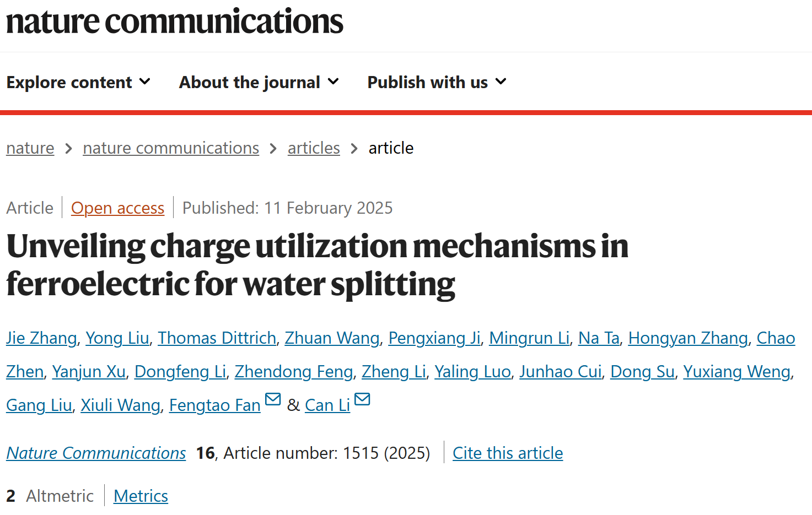Screen dimensions: 812x515
Task: Go to the nature breadcrumb link
Action: pos(30,148)
